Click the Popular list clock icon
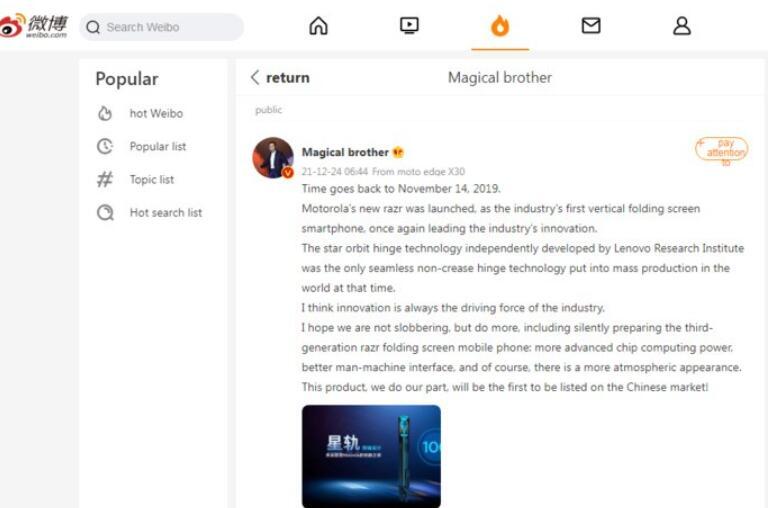769x508 pixels. (x=104, y=146)
